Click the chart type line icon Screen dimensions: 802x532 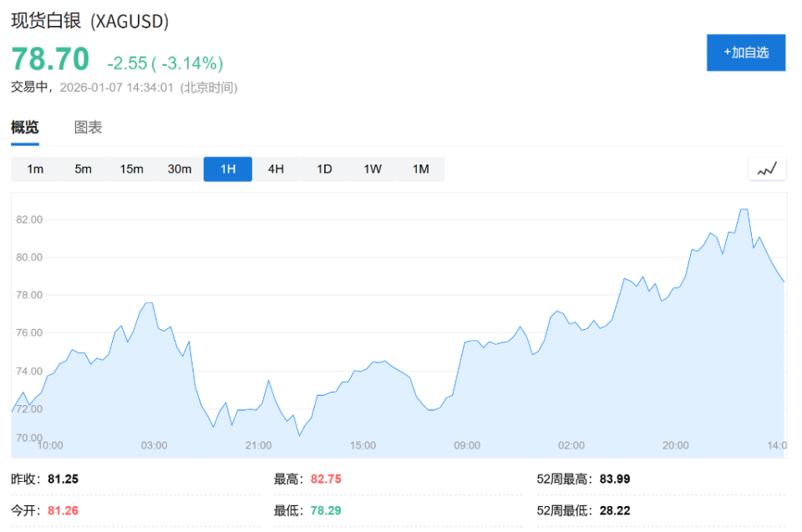[767, 169]
